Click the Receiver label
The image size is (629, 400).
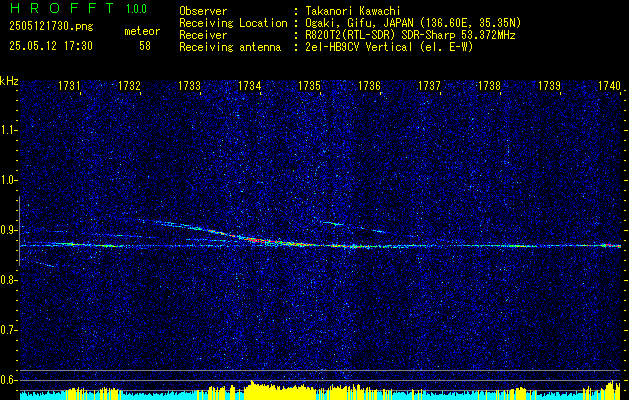point(203,35)
